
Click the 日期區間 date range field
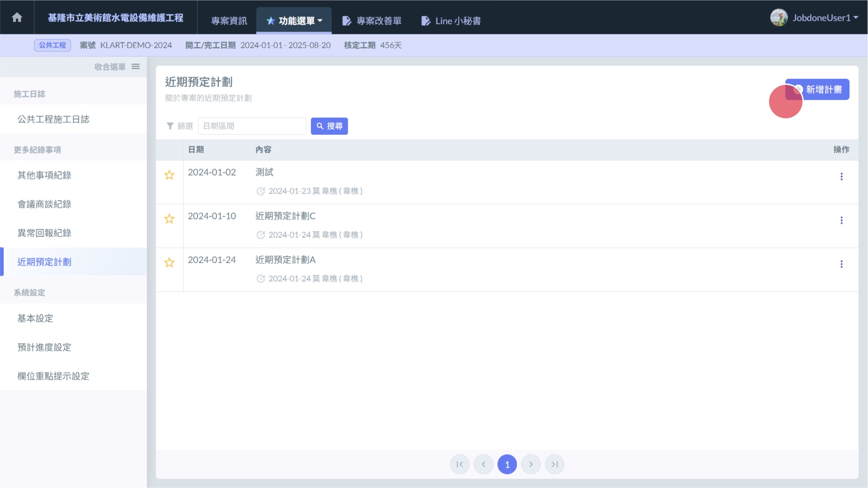pyautogui.click(x=252, y=126)
